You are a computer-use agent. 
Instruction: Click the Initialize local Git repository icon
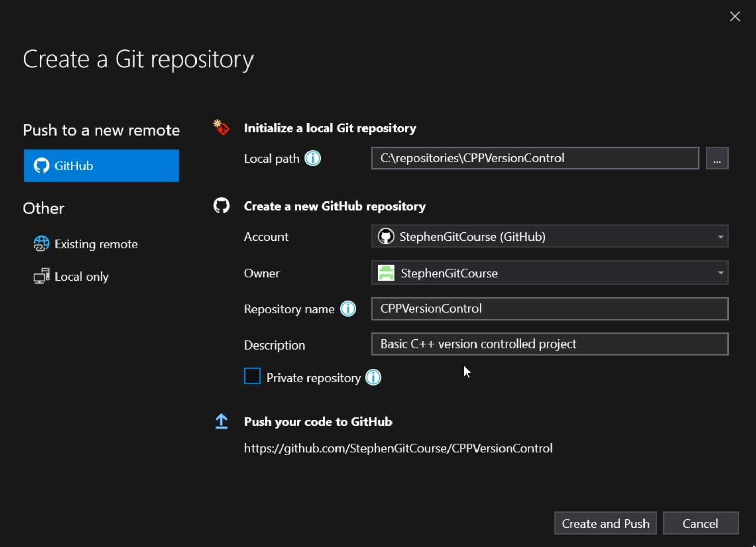(x=221, y=127)
